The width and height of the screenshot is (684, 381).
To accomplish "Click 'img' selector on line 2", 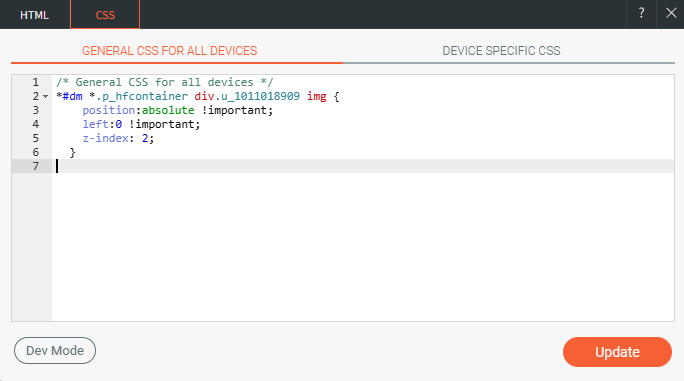I will 317,96.
